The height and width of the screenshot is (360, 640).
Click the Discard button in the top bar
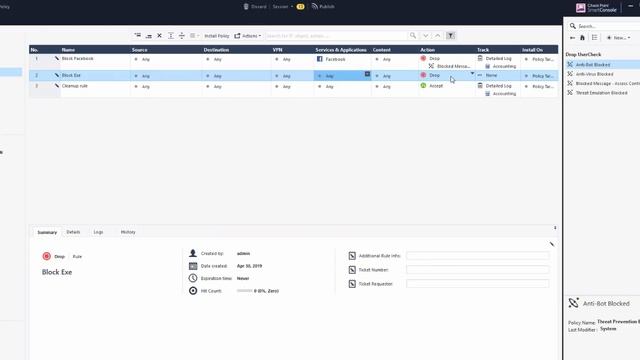255,7
